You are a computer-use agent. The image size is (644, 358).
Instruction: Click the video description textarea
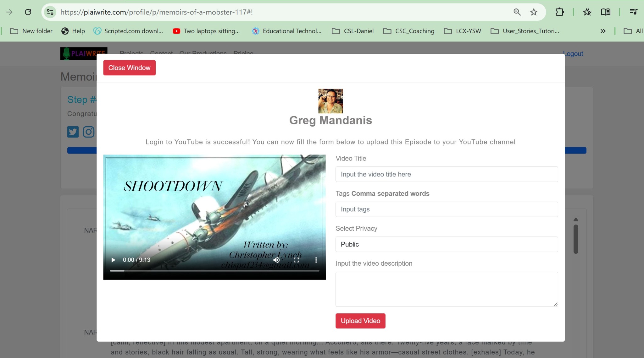point(447,289)
